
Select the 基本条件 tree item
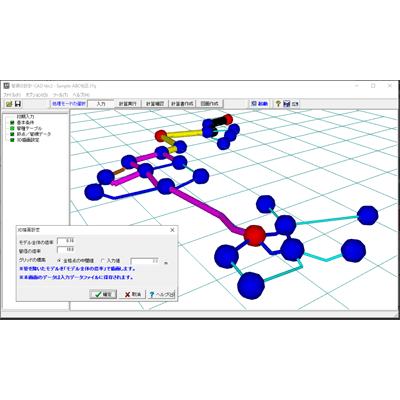(x=25, y=123)
